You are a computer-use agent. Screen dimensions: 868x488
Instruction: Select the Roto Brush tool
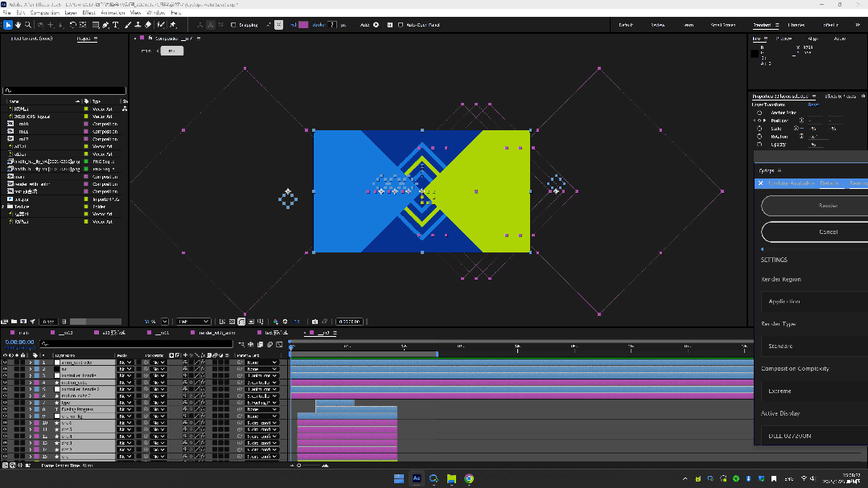[x=161, y=25]
